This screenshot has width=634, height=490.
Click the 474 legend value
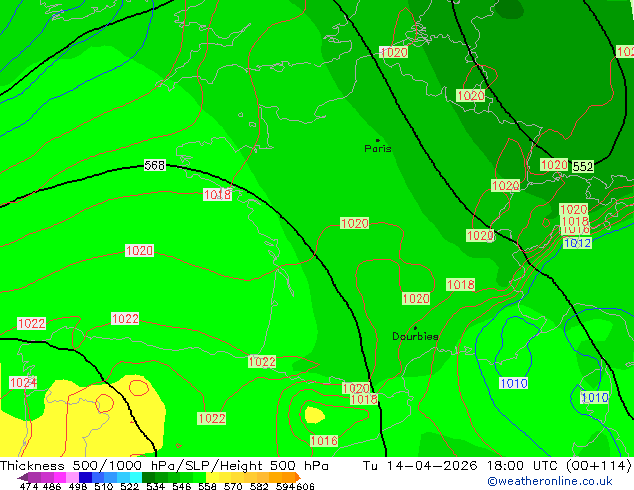(x=29, y=486)
